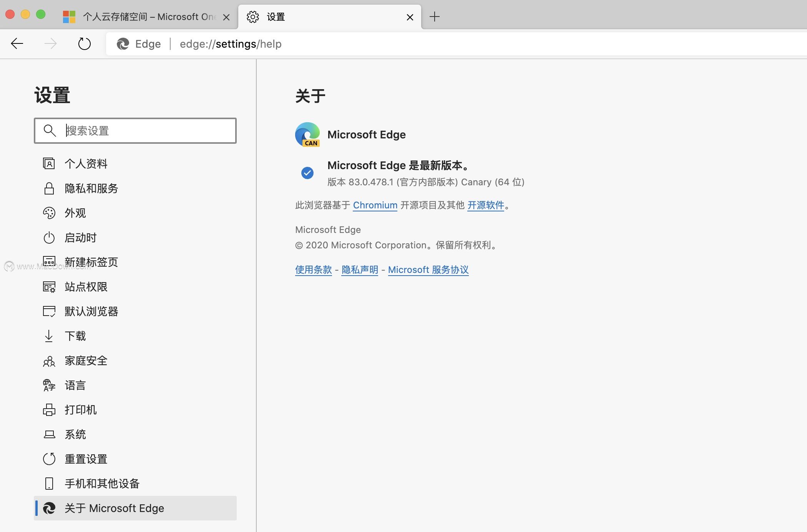Open the 开源软件 link
Screen dimensions: 807x532
point(486,205)
